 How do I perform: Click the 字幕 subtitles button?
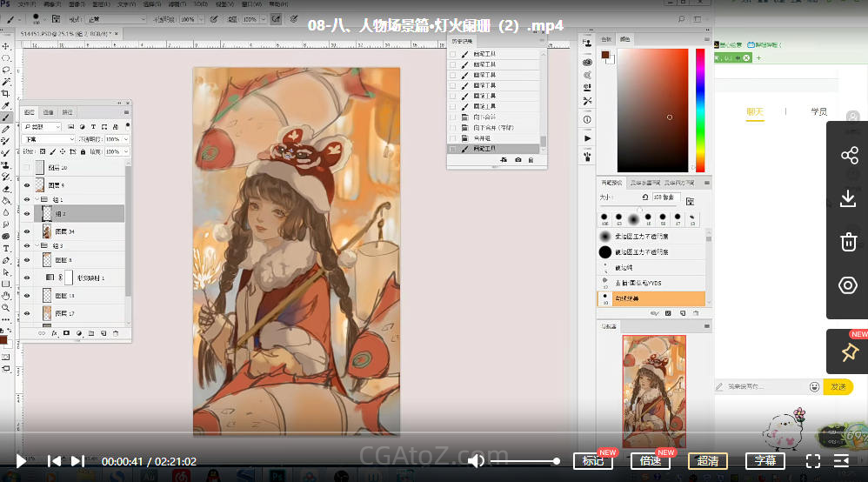765,461
